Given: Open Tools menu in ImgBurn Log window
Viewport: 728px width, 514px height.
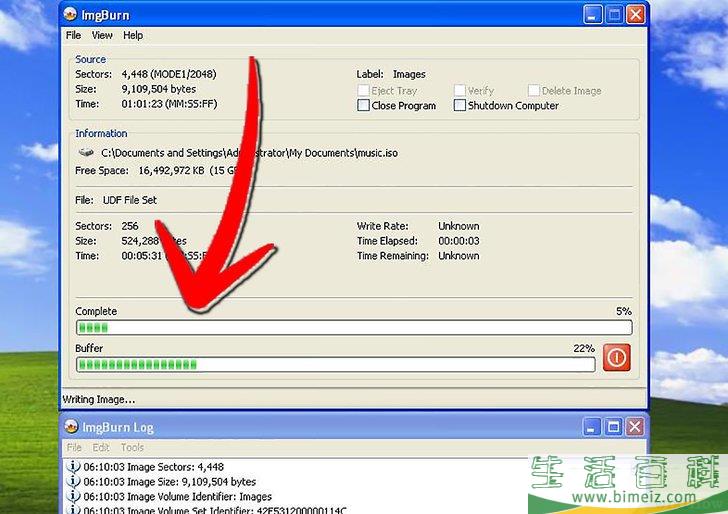Looking at the screenshot, I should click(x=132, y=447).
